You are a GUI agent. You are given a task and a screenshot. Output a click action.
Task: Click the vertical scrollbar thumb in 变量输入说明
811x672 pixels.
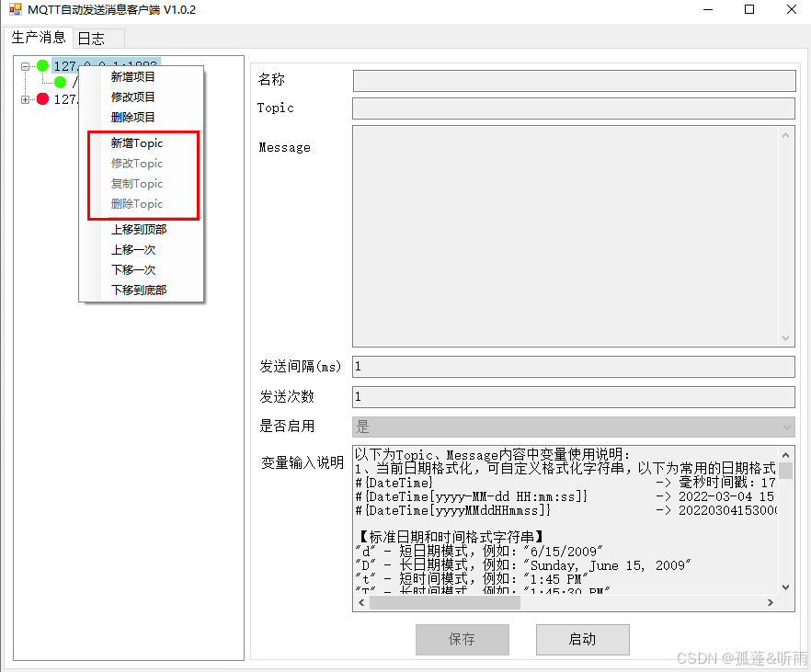785,471
